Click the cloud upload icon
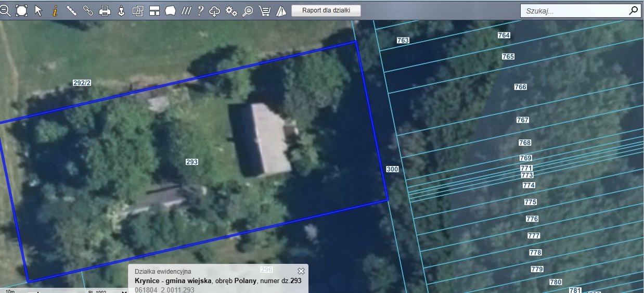 [215, 10]
